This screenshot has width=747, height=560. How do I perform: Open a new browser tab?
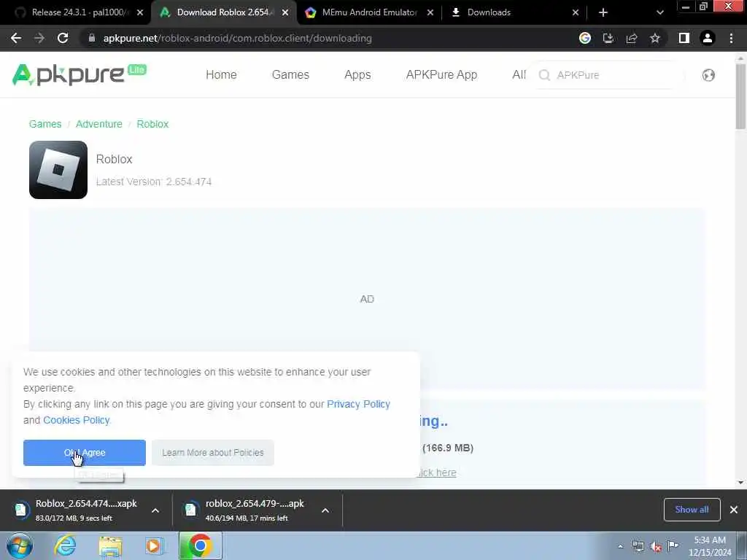(x=603, y=12)
